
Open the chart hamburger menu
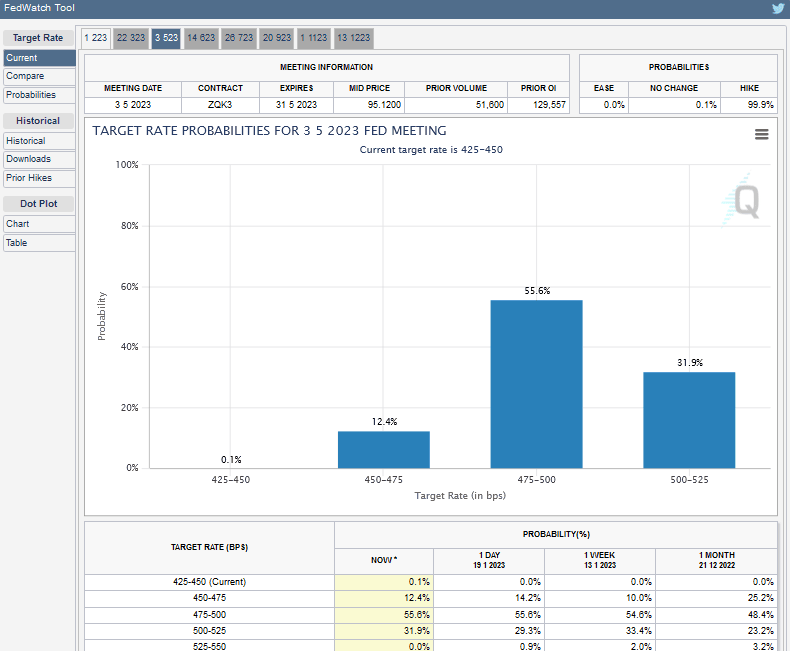pyautogui.click(x=761, y=134)
